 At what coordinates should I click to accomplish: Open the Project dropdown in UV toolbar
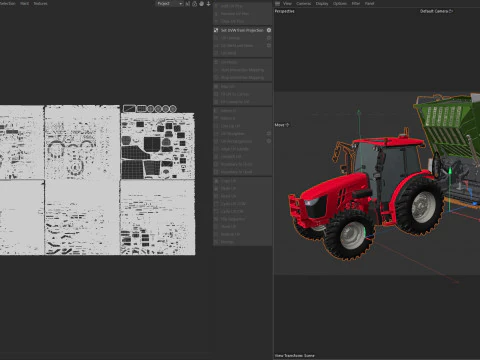170,4
